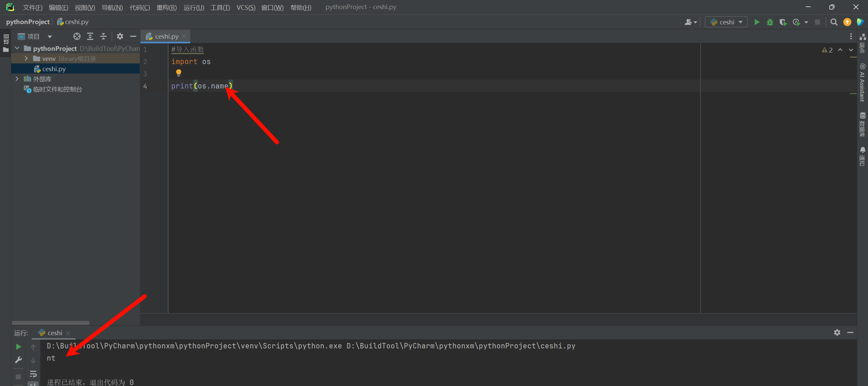Viewport: 868px width, 386px height.
Task: Toggle soft-wrap in run console
Action: pyautogui.click(x=33, y=374)
